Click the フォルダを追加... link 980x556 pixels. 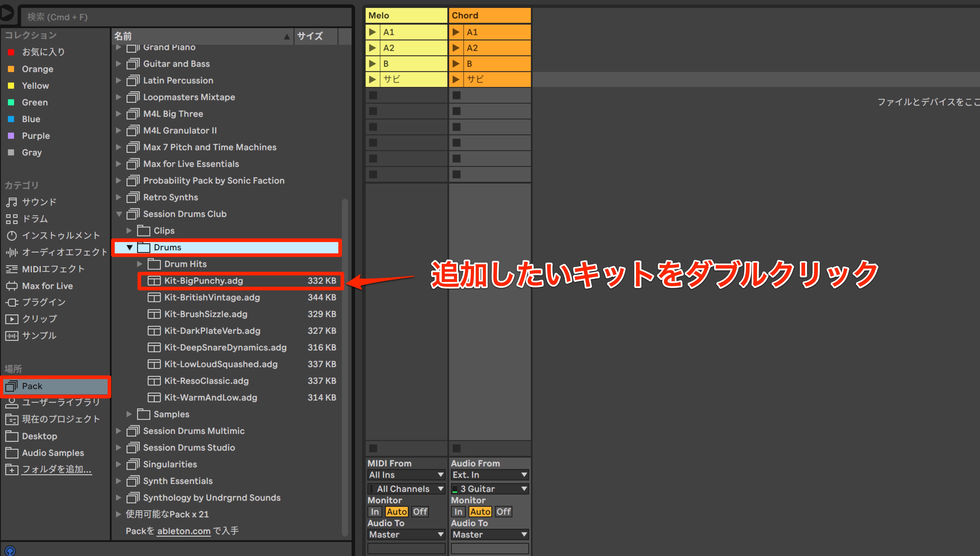coord(56,469)
